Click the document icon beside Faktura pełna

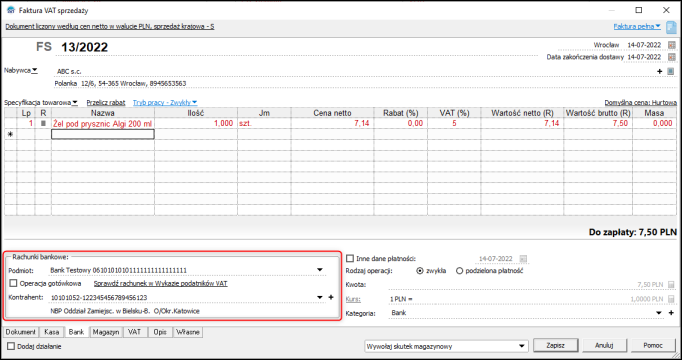671,27
